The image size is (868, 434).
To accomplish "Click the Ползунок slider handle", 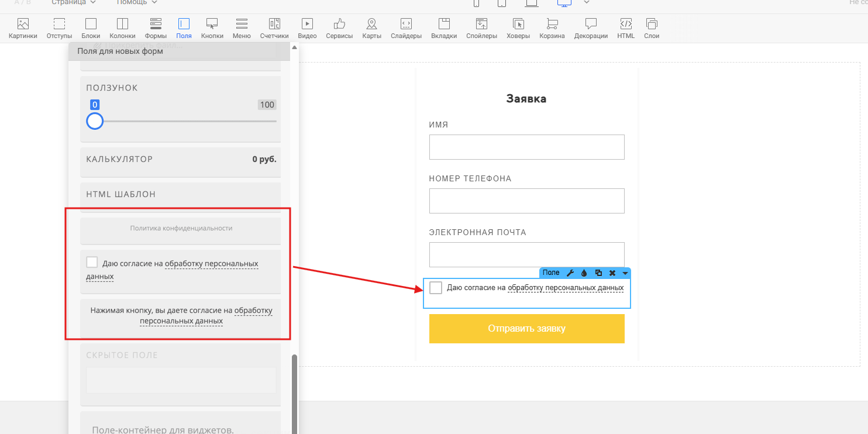I will 95,121.
